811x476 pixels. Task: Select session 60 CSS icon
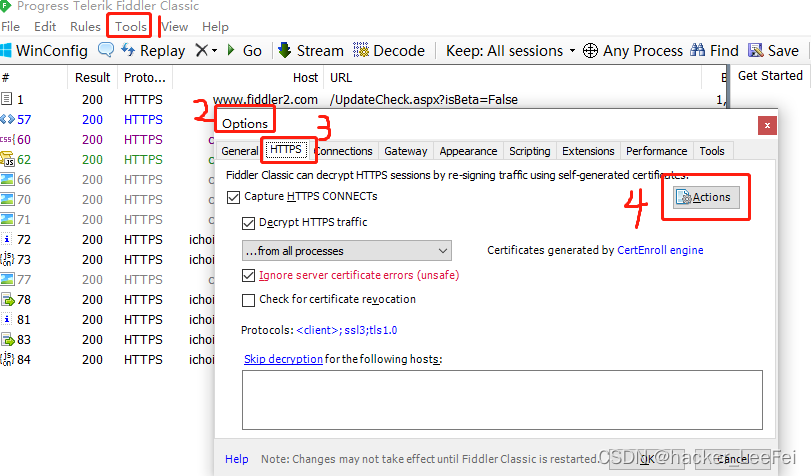7,139
